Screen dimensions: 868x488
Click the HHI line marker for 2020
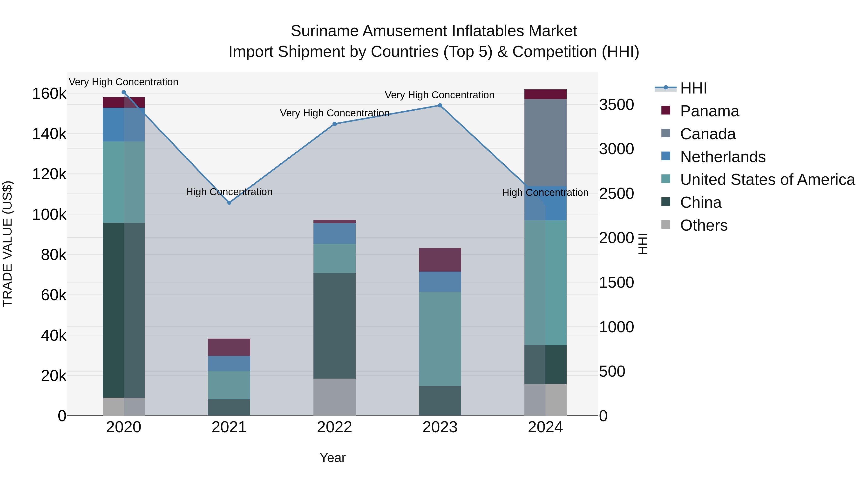pyautogui.click(x=124, y=92)
